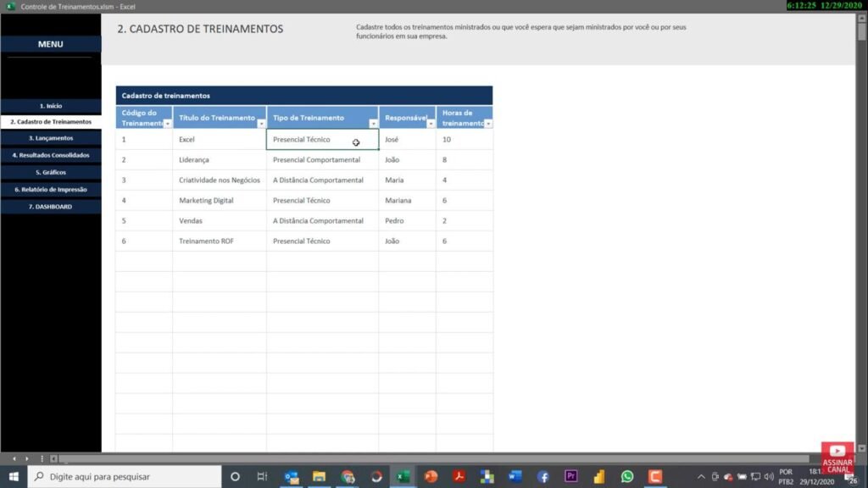Click vertical scrollbar up arrow
Image resolution: width=868 pixels, height=488 pixels.
[862, 19]
